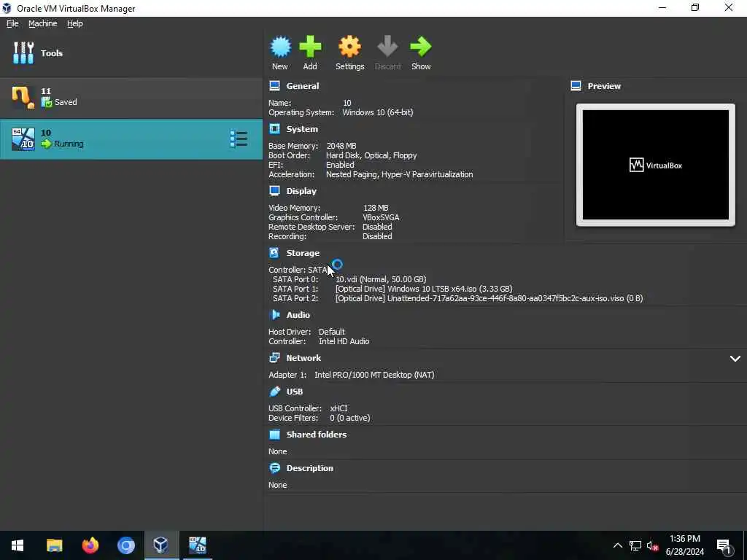Viewport: 747px width, 560px height.
Task: Open the Network settings heading link
Action: pyautogui.click(x=303, y=358)
